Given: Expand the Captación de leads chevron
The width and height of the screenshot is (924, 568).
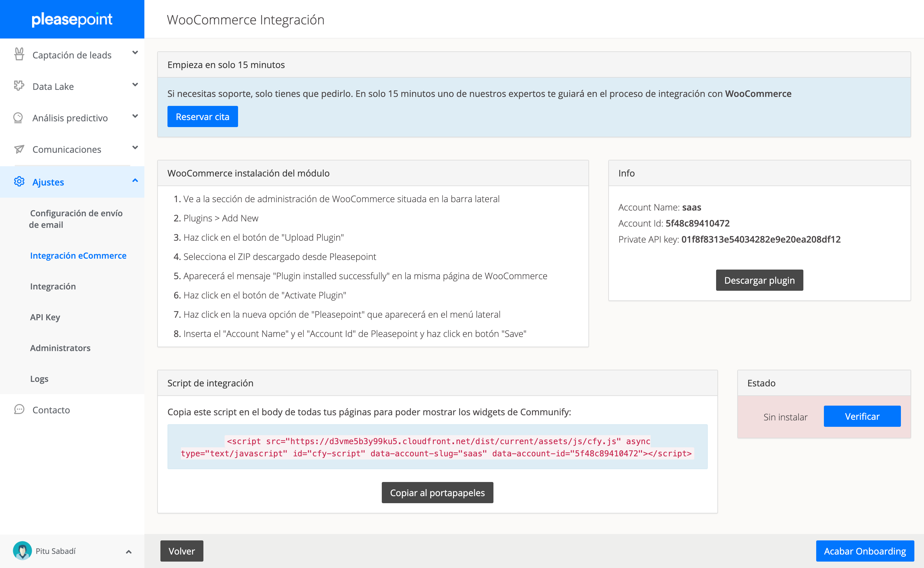Looking at the screenshot, I should coord(135,53).
